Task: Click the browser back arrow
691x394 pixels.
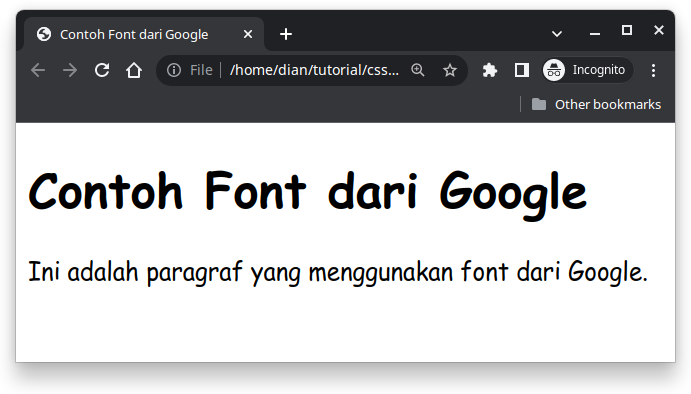Action: coord(38,70)
